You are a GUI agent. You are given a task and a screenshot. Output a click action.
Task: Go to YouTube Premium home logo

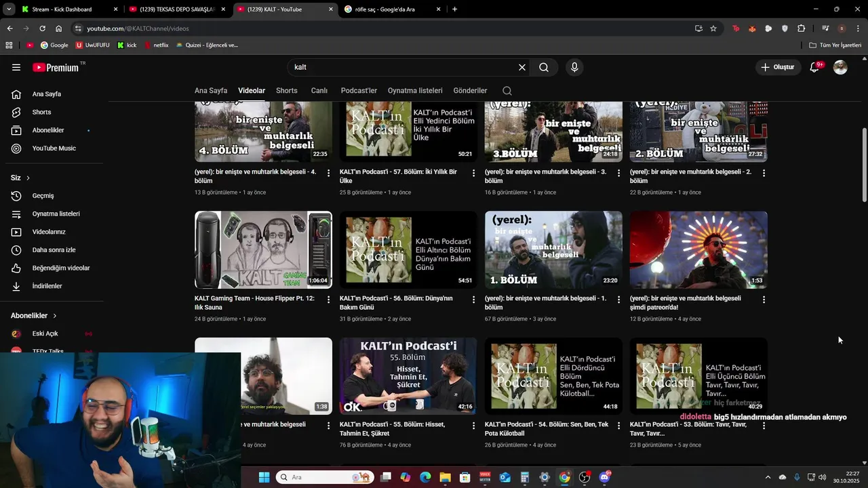57,67
